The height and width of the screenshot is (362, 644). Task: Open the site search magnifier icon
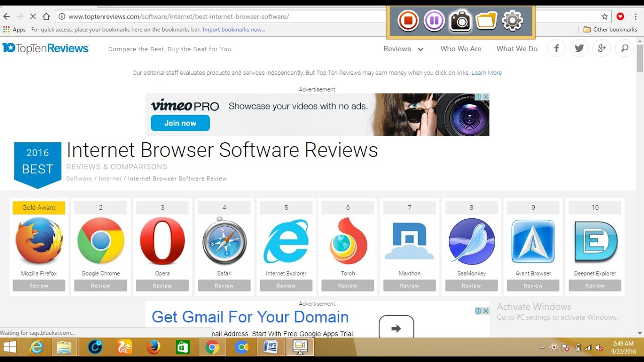point(624,49)
